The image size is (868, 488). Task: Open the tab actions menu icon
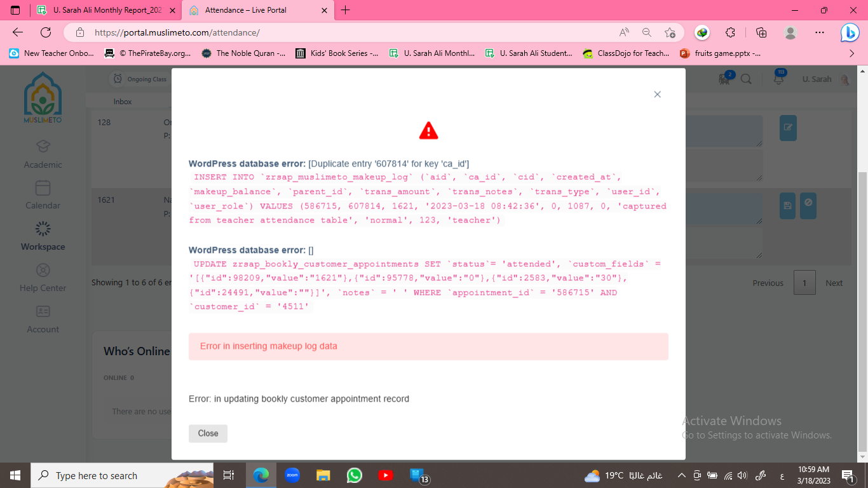pos(16,10)
